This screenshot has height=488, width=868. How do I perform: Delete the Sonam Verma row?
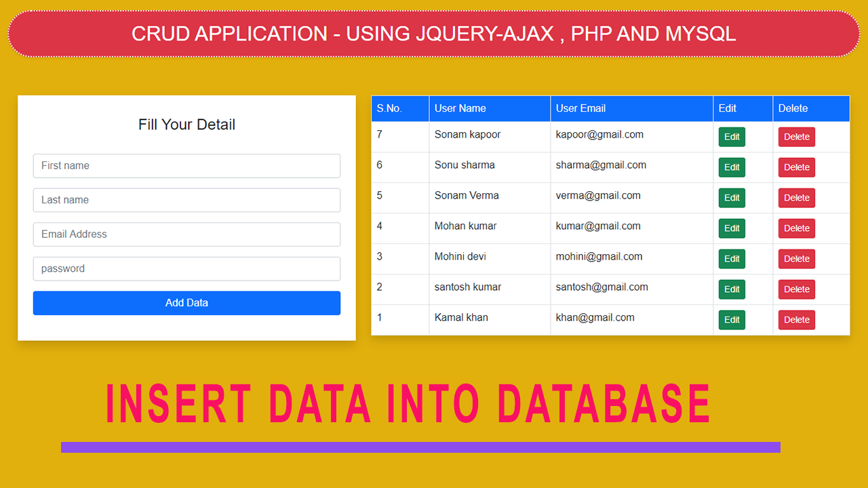point(797,198)
